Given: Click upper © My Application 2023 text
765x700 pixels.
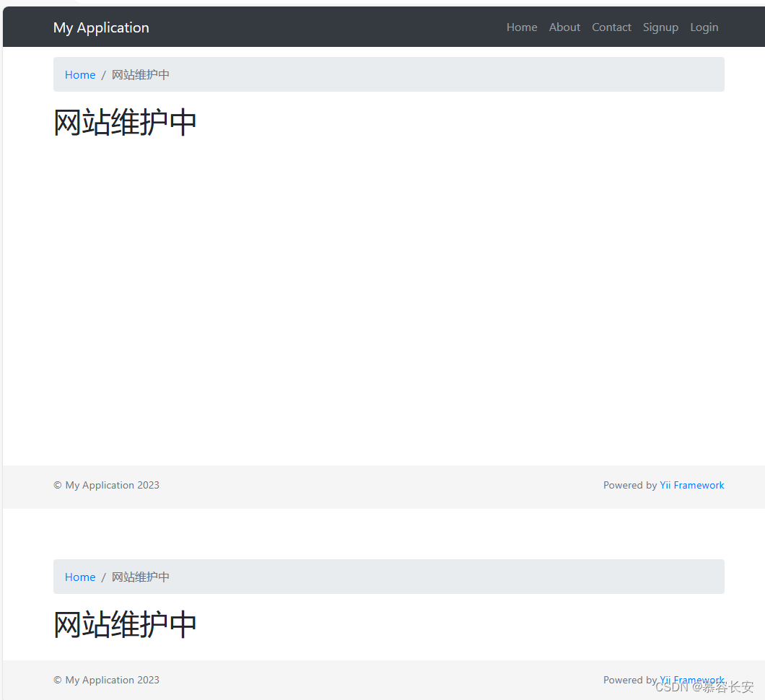Looking at the screenshot, I should (x=106, y=485).
